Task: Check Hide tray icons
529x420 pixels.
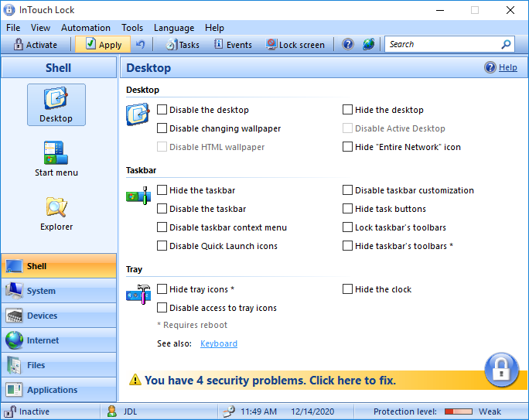Action: tap(162, 289)
